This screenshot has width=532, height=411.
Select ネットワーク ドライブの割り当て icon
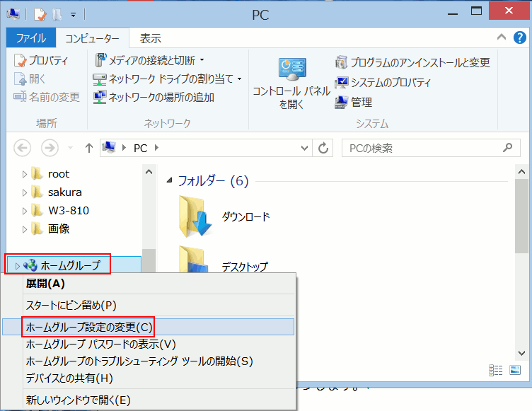[100, 79]
